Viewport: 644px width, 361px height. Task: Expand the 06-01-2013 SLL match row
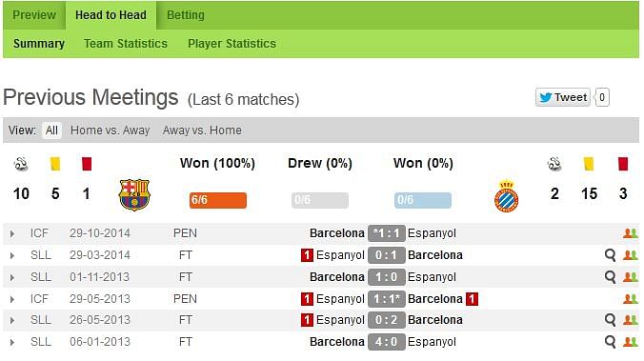point(12,342)
